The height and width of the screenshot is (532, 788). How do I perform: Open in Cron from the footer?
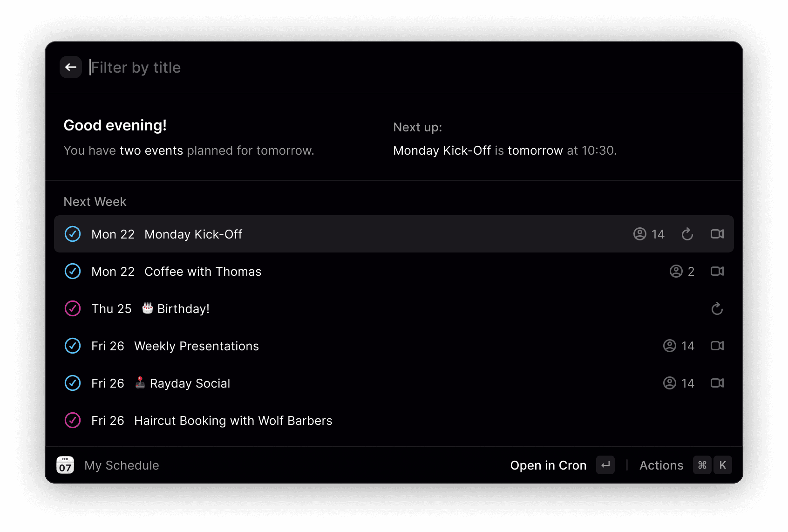point(548,465)
